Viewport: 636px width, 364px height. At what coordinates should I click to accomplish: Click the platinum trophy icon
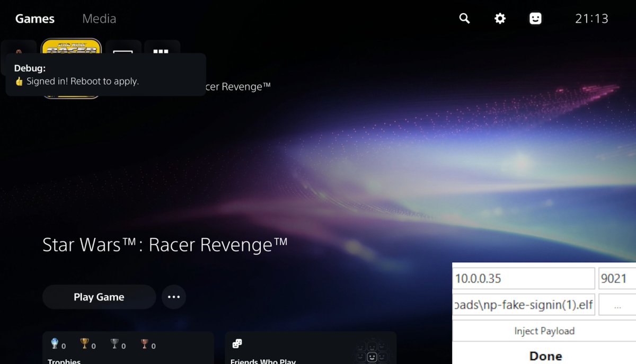(x=55, y=344)
